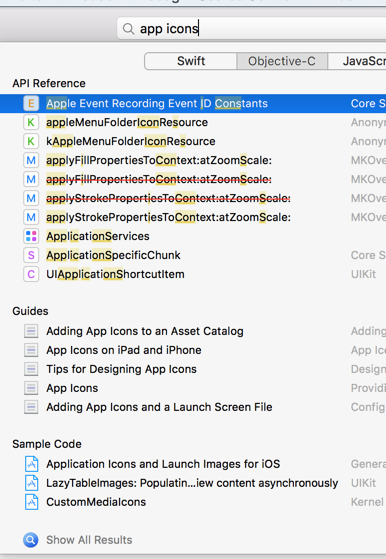This screenshot has height=559, width=386.
Task: Click the green K icon beside appleMenuFolderIconResource
Action: coord(31,122)
